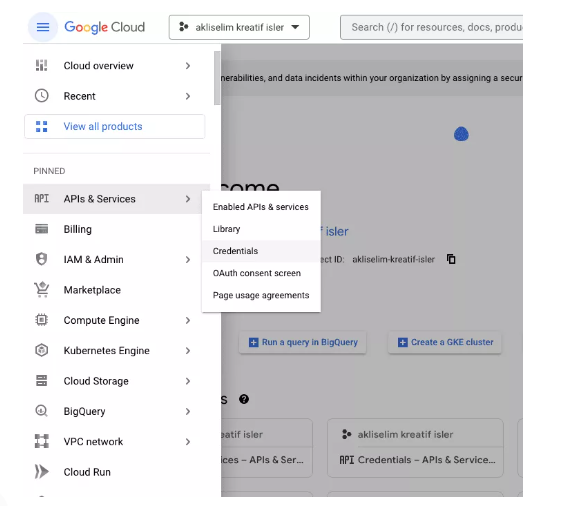Open the Google Cloud logo home link
Viewport: 561px width, 506px height.
[x=104, y=27]
